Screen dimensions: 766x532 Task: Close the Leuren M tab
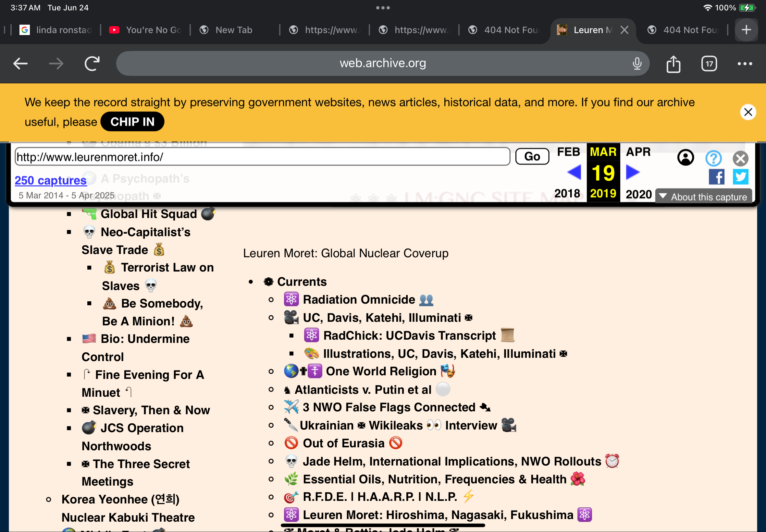[x=624, y=30]
